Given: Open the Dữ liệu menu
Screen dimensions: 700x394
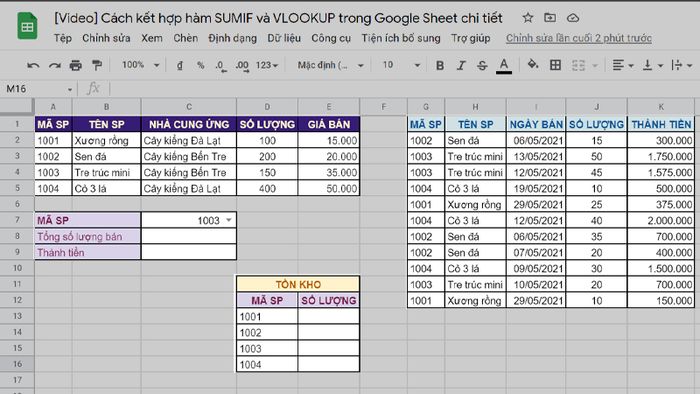Looking at the screenshot, I should [284, 38].
